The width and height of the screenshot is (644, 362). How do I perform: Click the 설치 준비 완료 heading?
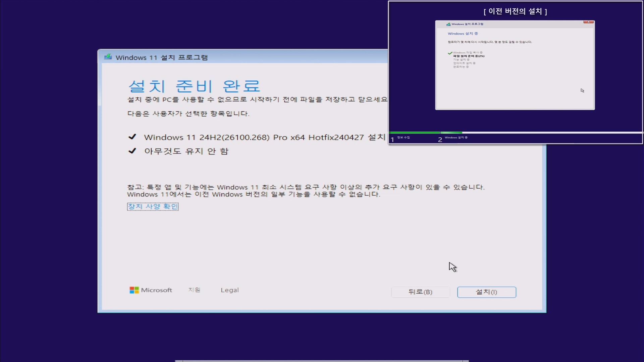(x=194, y=86)
